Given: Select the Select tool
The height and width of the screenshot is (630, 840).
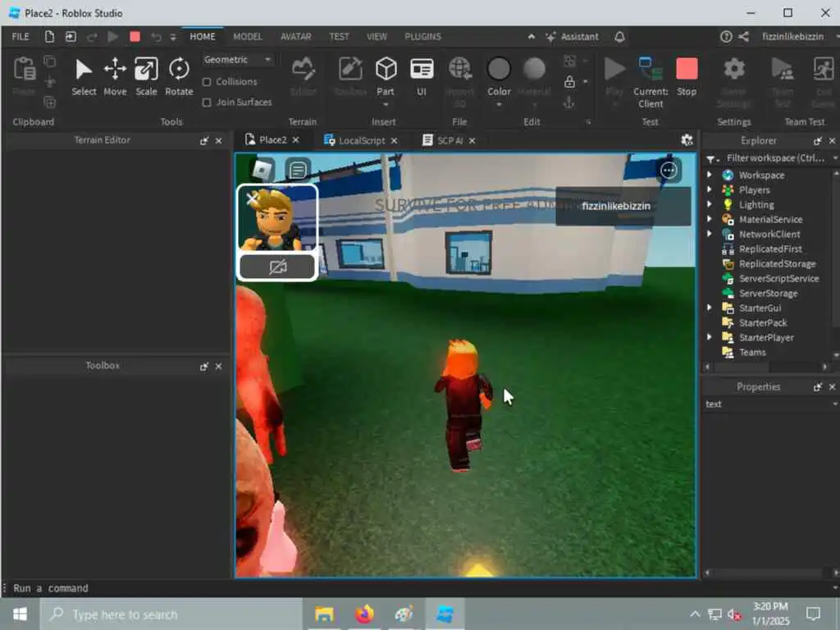Looking at the screenshot, I should click(x=84, y=76).
